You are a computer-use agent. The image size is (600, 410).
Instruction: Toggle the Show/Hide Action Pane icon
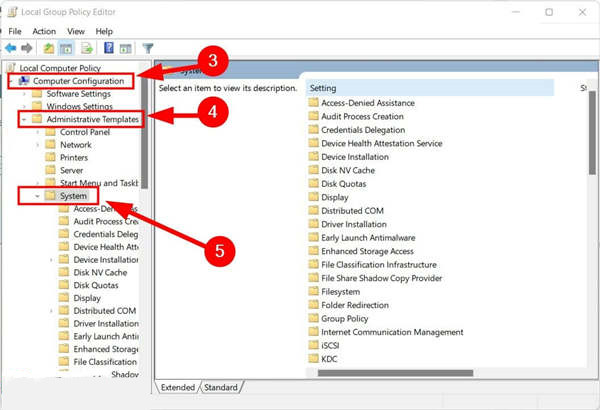coord(126,49)
